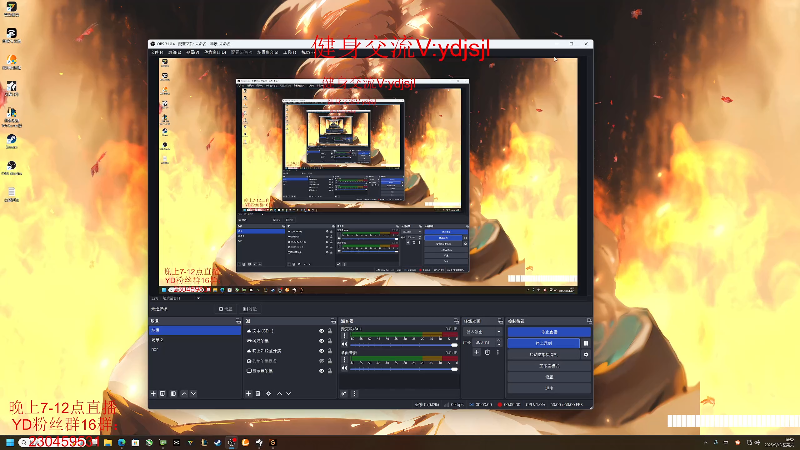800x450 pixels.
Task: Move the selected scene down
Action: pos(193,393)
